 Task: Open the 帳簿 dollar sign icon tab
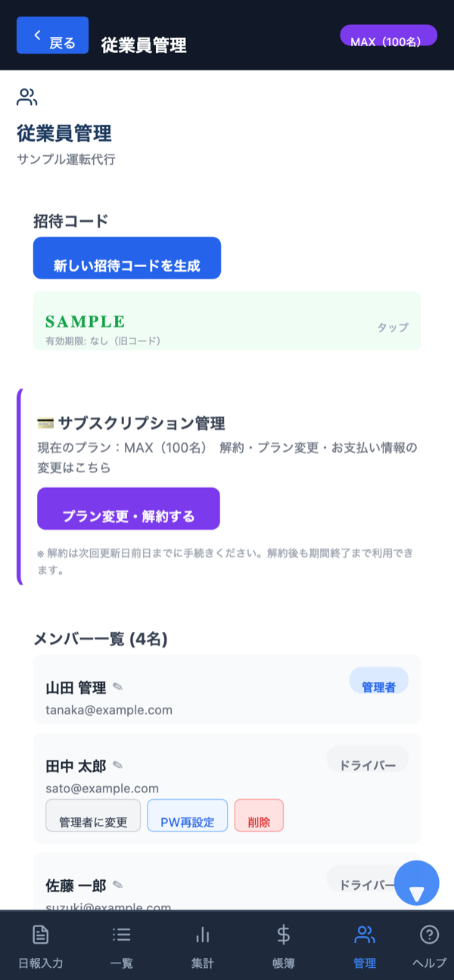pyautogui.click(x=283, y=945)
